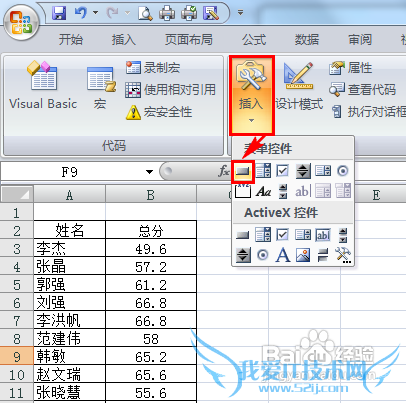Open the Redo history dropdown arrow
Image resolution: width=406 pixels, height=403 pixels.
click(127, 13)
